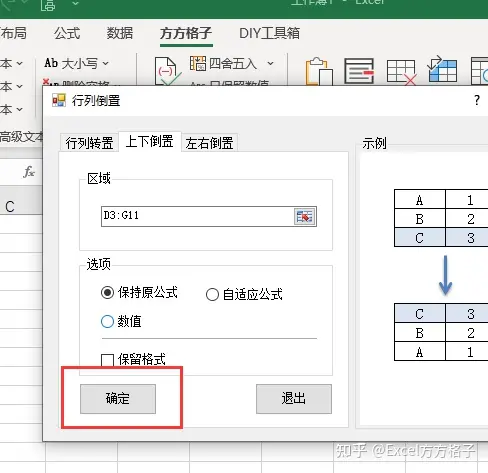Viewport: 488px width, 473px height.
Task: Switch to the 行列转置 tab
Action: pos(89,143)
